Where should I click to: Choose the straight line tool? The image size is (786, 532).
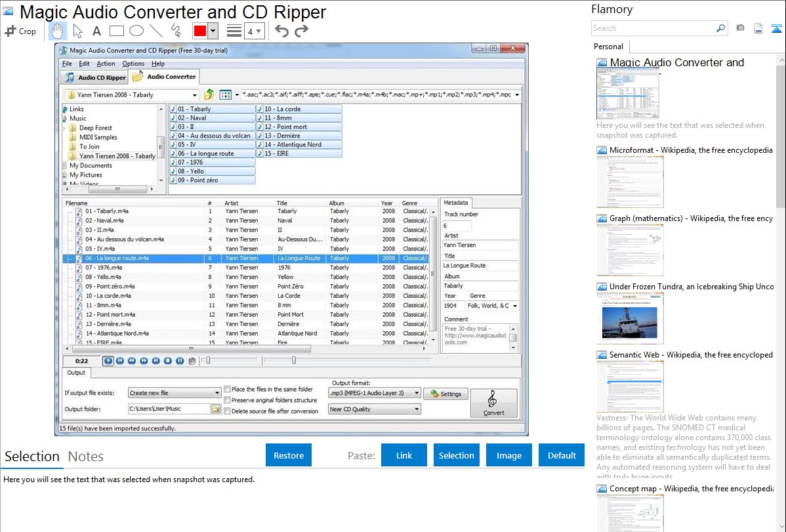click(156, 31)
